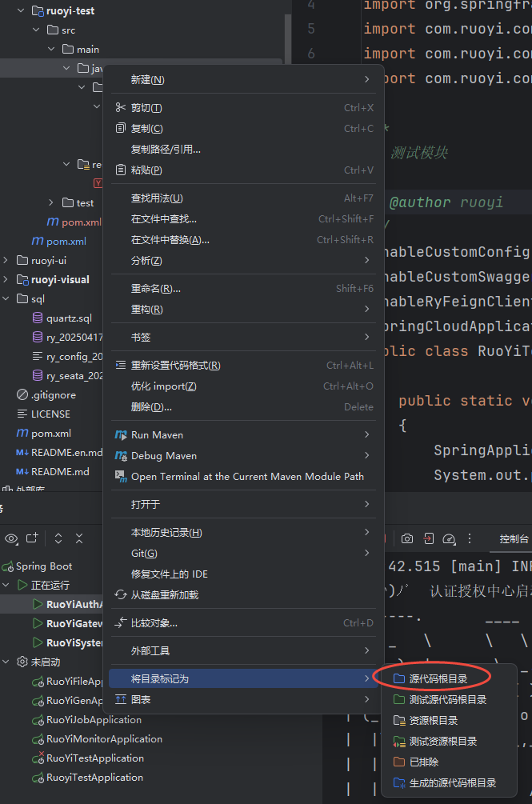Click 测试源代码根目录 option
This screenshot has width=532, height=804.
pos(447,699)
